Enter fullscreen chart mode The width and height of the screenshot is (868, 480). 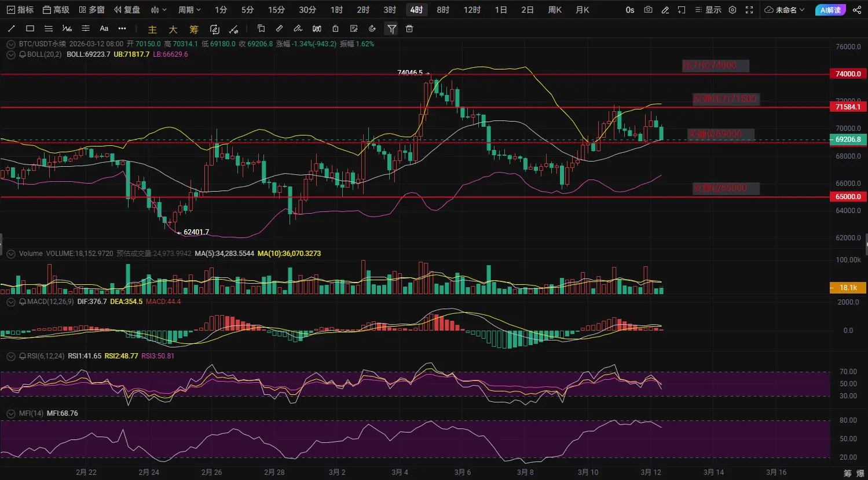749,10
